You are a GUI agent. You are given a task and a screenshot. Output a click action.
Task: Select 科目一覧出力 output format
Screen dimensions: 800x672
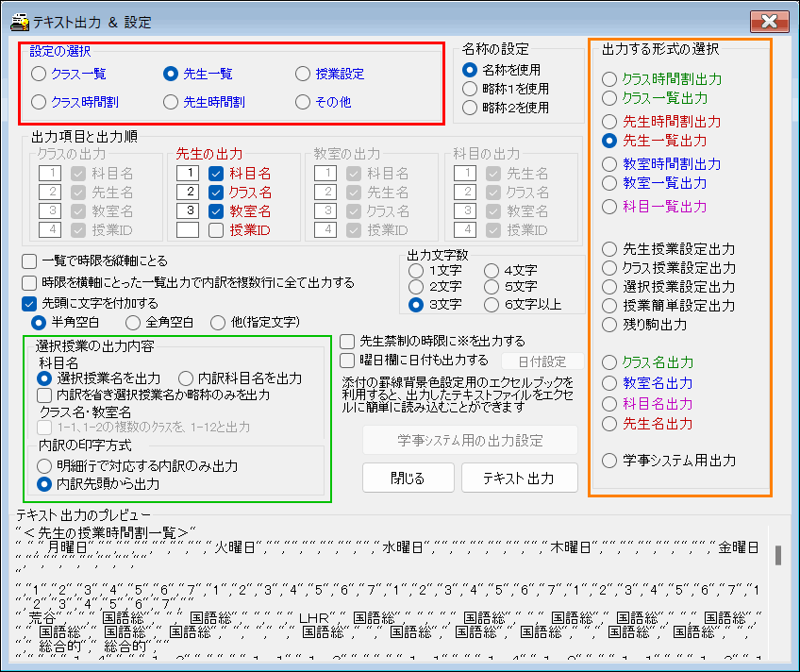[609, 207]
